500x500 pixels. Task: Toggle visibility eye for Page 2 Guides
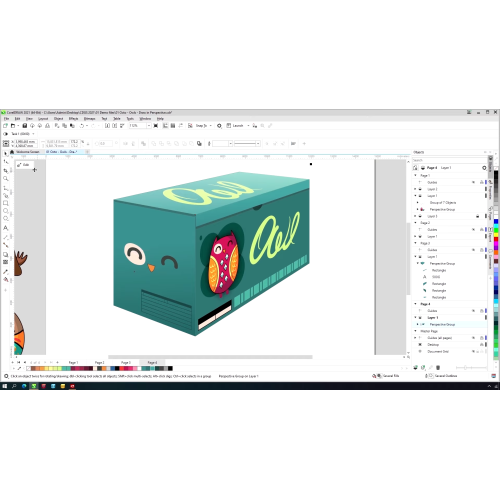pos(473,229)
